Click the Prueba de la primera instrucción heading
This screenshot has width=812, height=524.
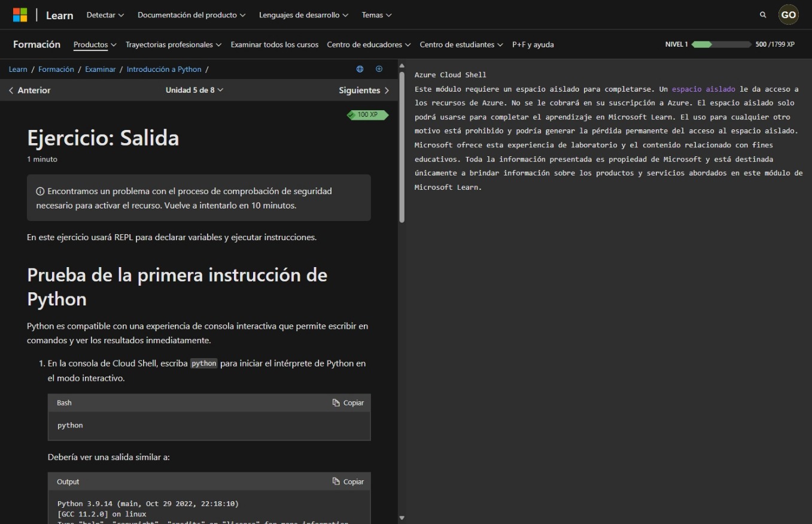point(177,287)
